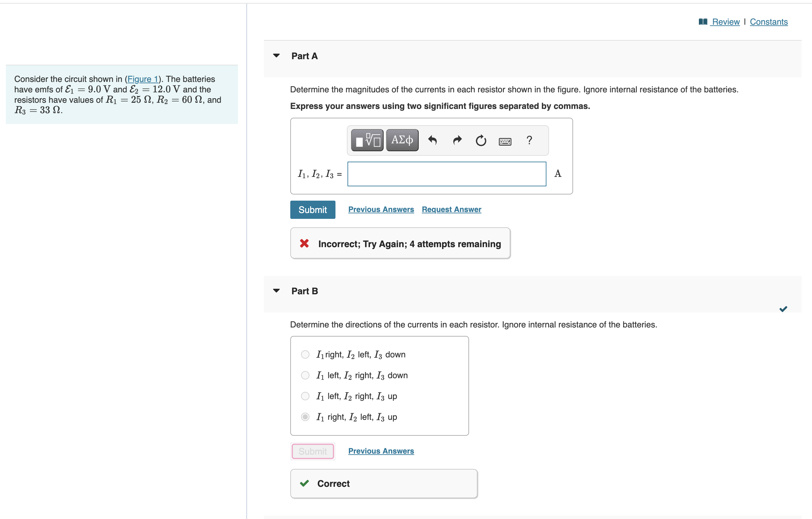
Task: Click the undo arrow in the answer toolbar
Action: coord(433,140)
